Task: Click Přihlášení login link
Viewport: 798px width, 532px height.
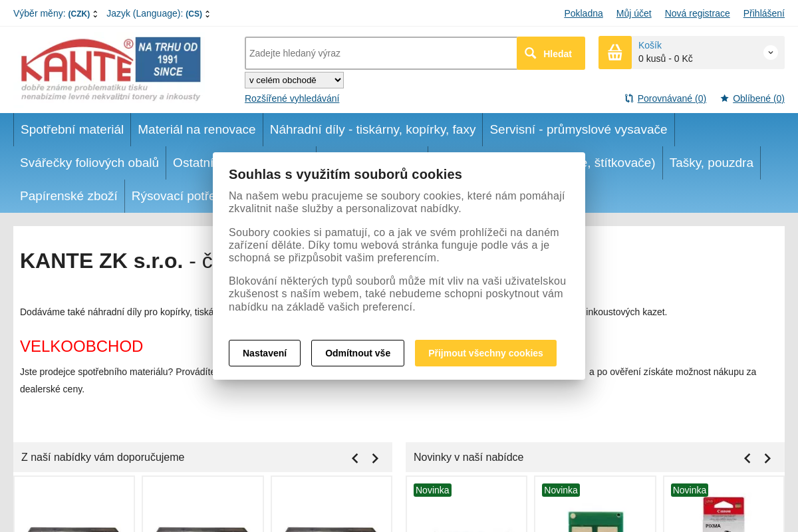Action: click(764, 13)
